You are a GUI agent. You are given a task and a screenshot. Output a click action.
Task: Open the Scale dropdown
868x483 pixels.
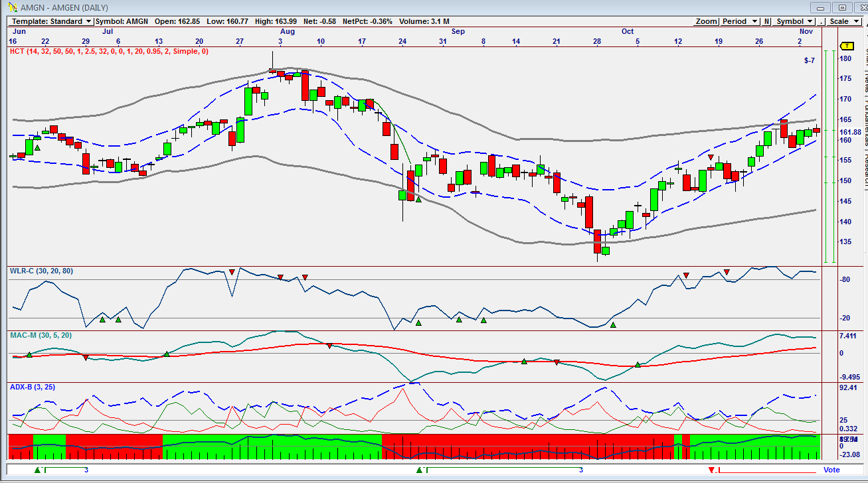tap(843, 21)
